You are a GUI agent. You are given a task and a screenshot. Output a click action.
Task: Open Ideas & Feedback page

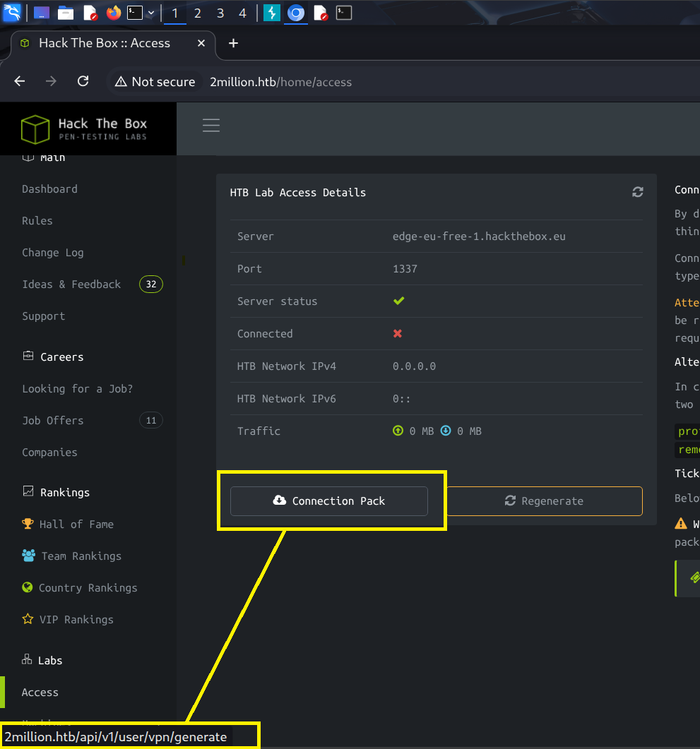coord(71,284)
